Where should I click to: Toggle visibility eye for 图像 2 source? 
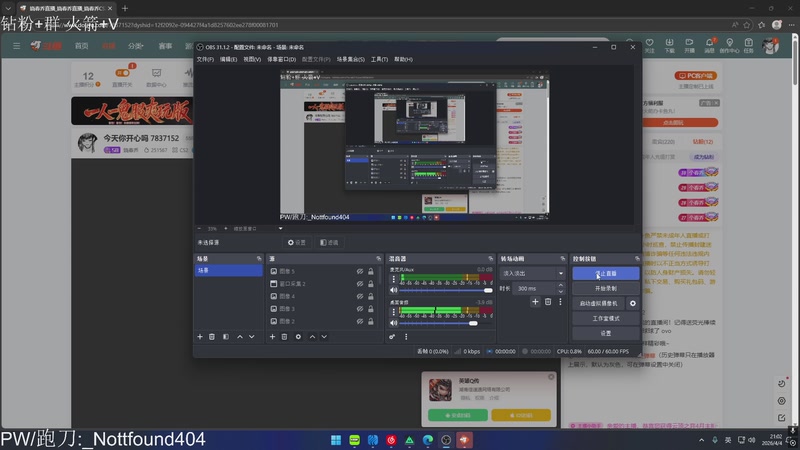pyautogui.click(x=360, y=321)
